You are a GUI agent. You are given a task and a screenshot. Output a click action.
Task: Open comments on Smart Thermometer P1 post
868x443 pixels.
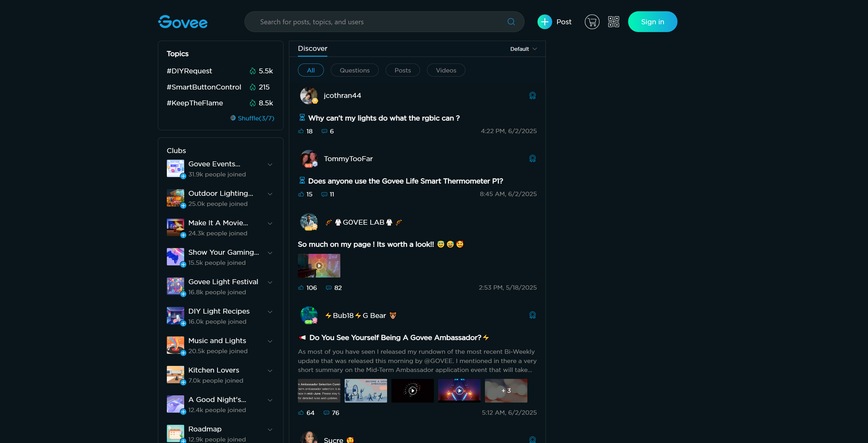(x=324, y=194)
